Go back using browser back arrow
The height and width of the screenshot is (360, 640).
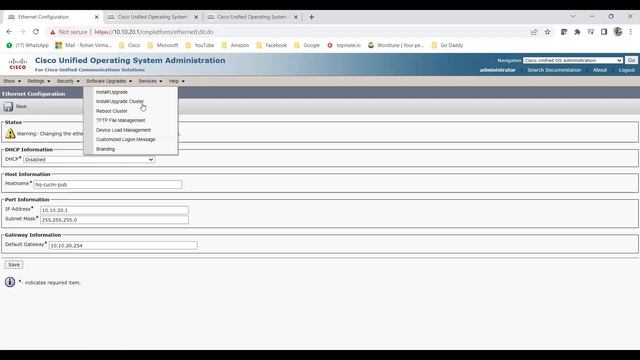9,32
